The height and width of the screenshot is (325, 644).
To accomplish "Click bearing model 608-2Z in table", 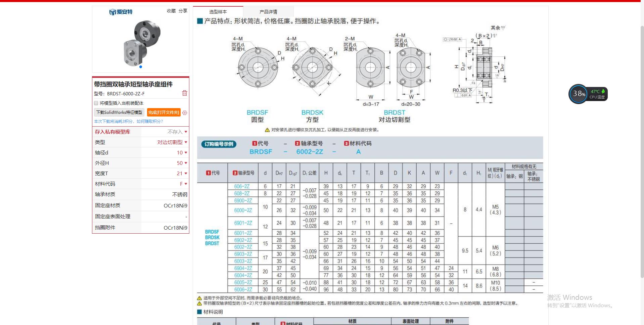I will [x=242, y=194].
